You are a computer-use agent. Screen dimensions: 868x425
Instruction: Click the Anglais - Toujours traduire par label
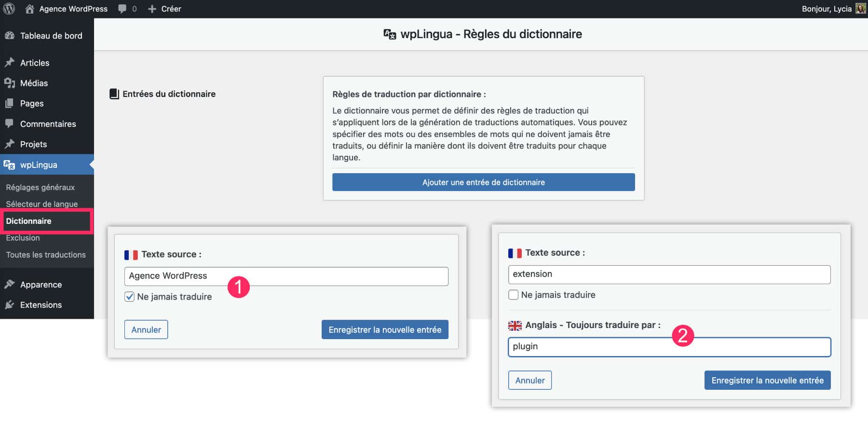593,325
